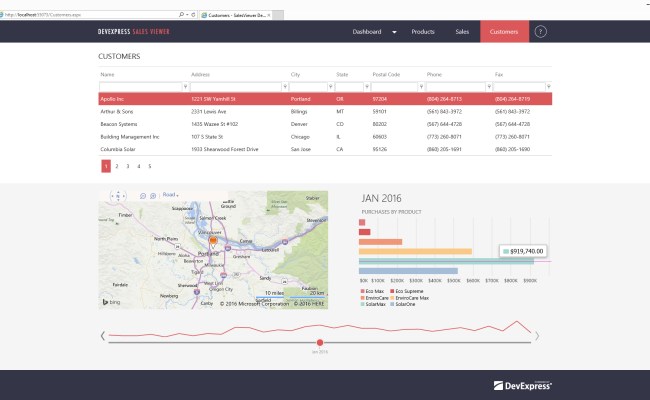This screenshot has height=400, width=650.
Task: Click the long teal SolarMax chart bar
Action: coord(446,261)
